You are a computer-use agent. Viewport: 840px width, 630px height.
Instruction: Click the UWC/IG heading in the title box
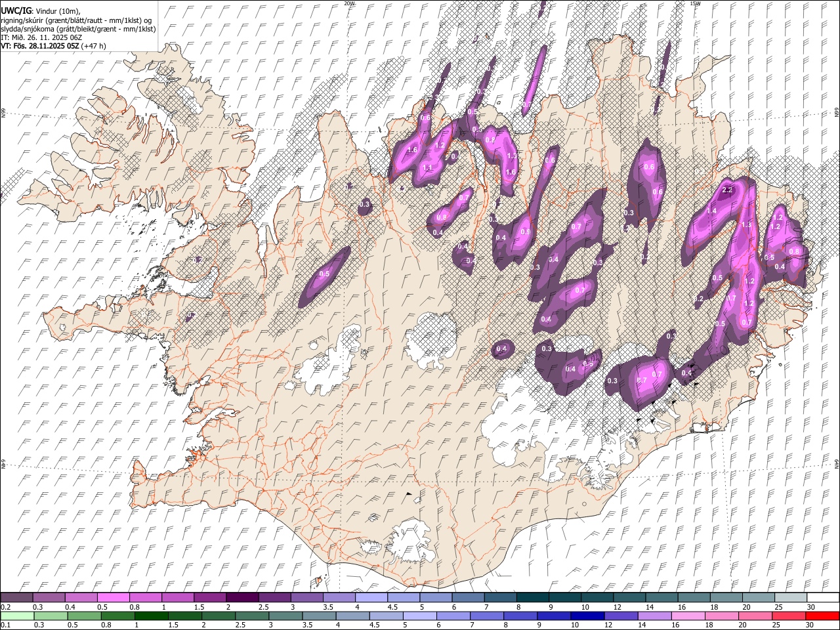point(15,10)
